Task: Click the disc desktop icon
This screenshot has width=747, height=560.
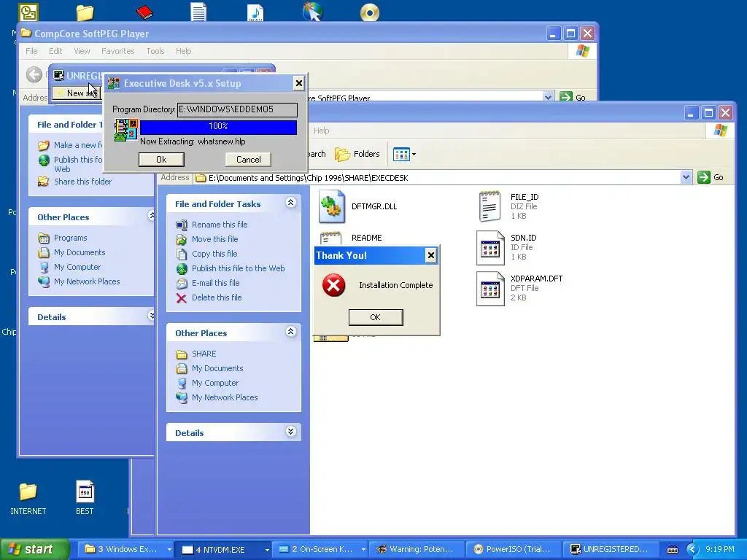Action: (x=370, y=12)
